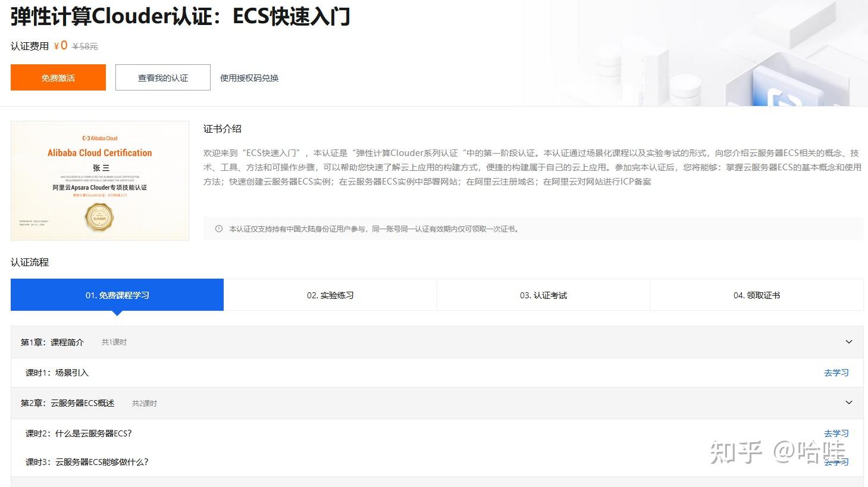Collapse chapter 第2章 云服务器ECS概述 with its chevron

pyautogui.click(x=848, y=402)
